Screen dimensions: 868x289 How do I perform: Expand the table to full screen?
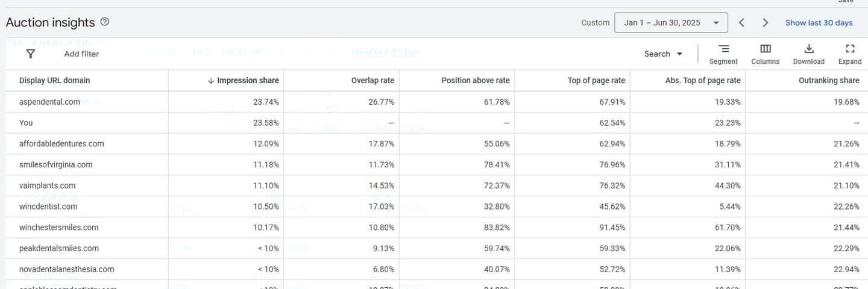tap(850, 54)
